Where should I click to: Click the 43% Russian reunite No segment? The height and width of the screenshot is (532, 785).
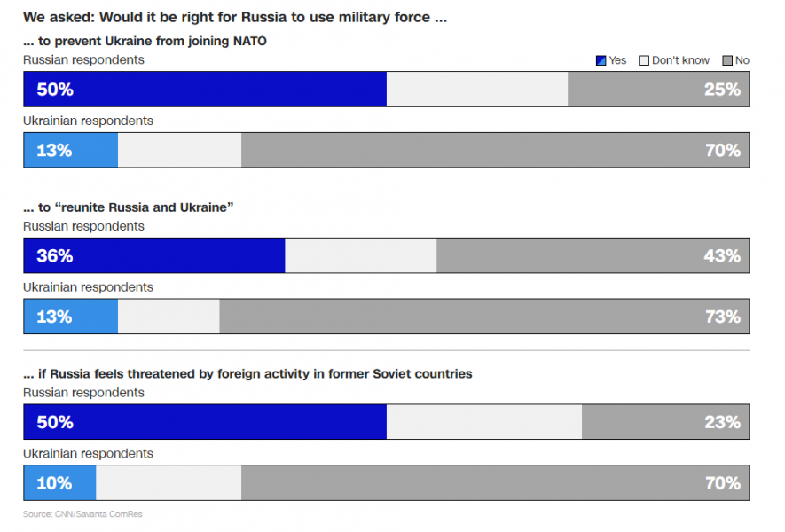click(593, 255)
